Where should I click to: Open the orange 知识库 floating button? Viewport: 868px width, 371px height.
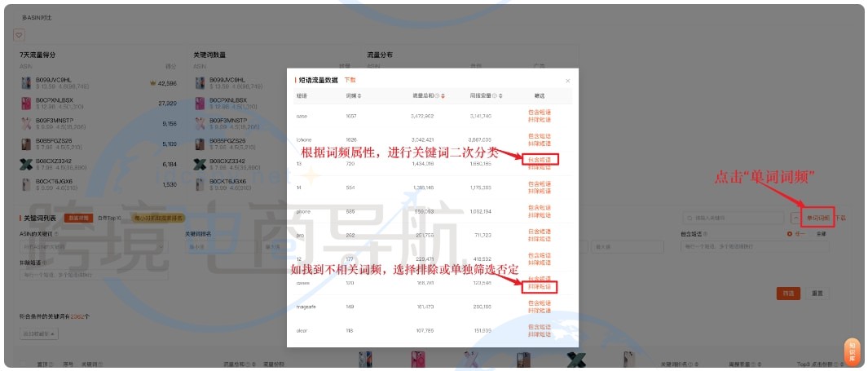[x=852, y=353]
